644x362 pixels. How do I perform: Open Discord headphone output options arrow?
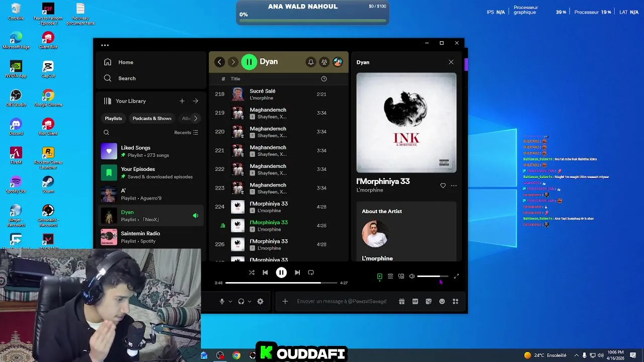(249, 302)
